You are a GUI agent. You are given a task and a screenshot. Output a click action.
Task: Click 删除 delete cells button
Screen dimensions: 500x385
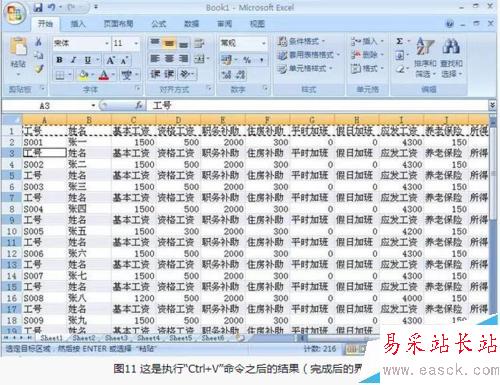[367, 55]
